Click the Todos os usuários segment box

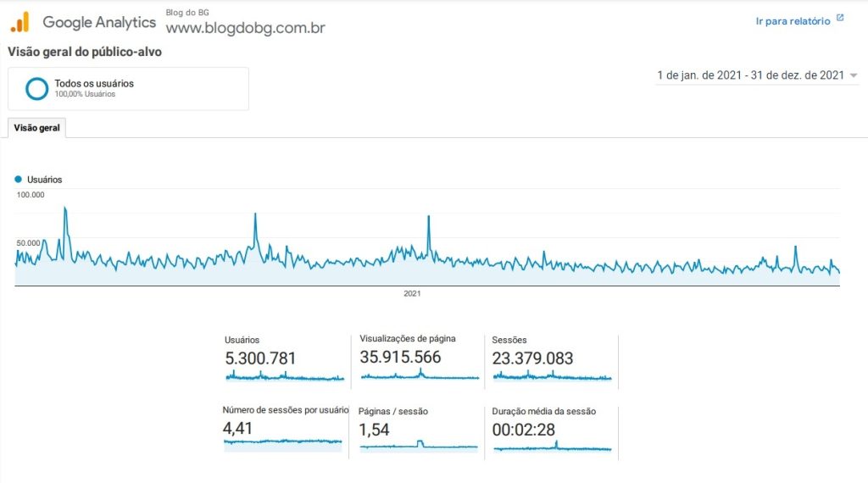point(129,88)
